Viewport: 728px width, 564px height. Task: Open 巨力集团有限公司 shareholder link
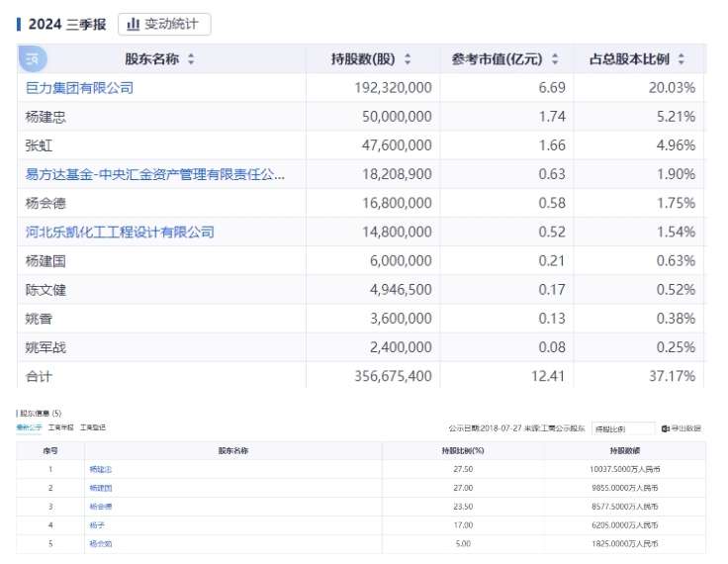point(79,88)
